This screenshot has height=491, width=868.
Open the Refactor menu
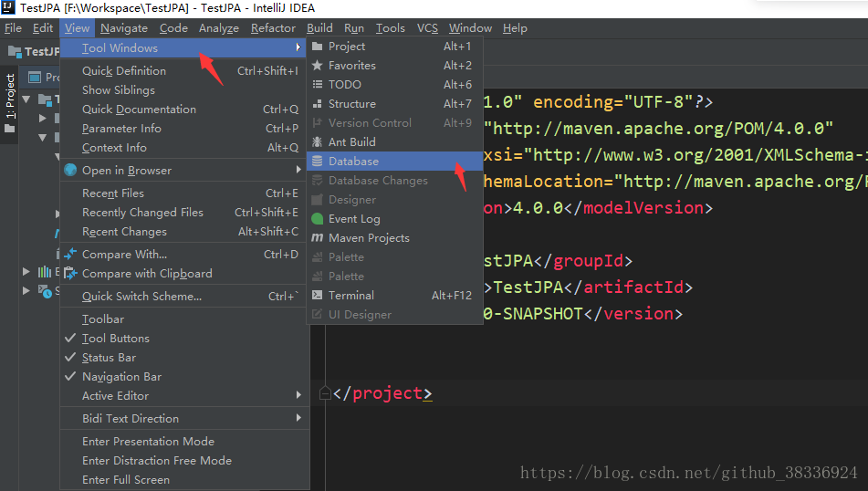tap(273, 28)
